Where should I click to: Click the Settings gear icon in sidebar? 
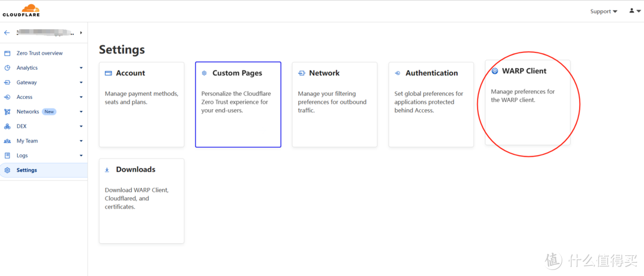[7, 170]
